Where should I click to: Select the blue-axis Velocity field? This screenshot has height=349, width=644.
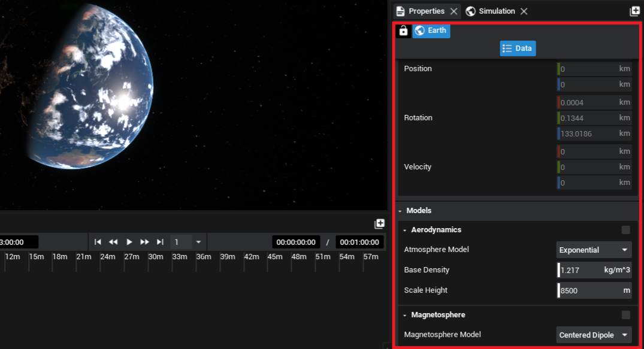(x=594, y=183)
